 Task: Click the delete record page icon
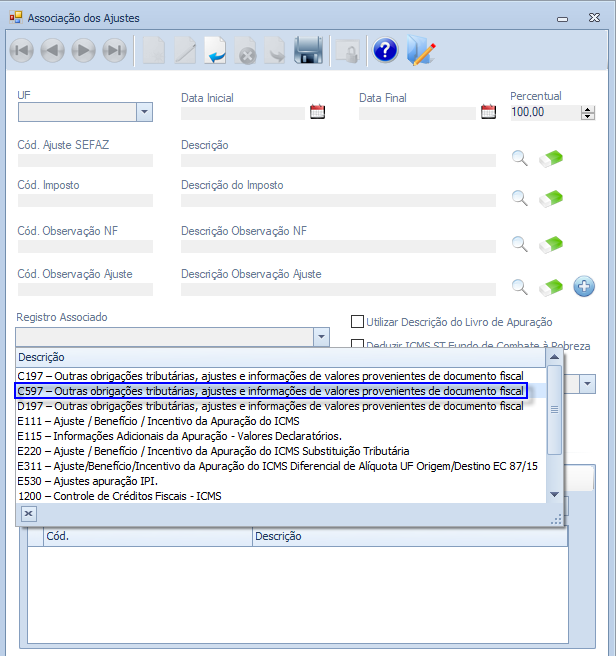[x=246, y=51]
